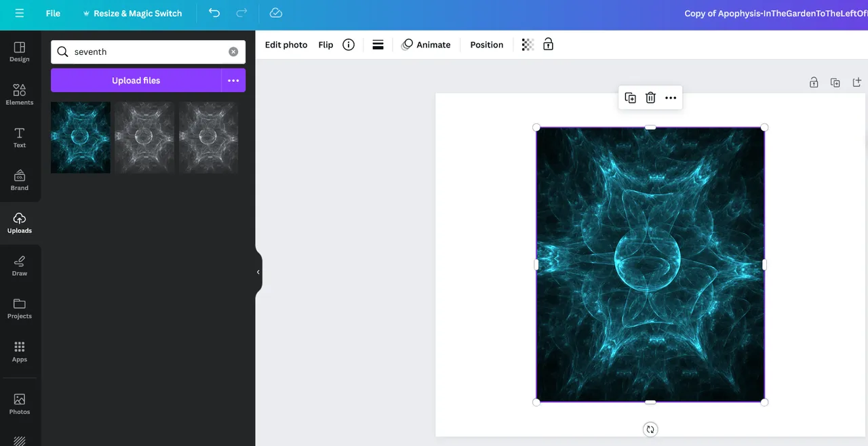868x446 pixels.
Task: Click the lower-right resize handle of the image
Action: coord(764,402)
